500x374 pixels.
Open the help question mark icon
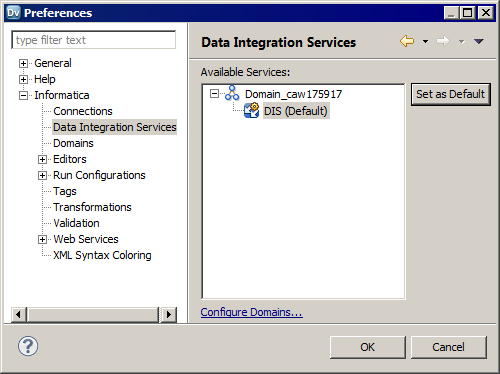point(28,346)
